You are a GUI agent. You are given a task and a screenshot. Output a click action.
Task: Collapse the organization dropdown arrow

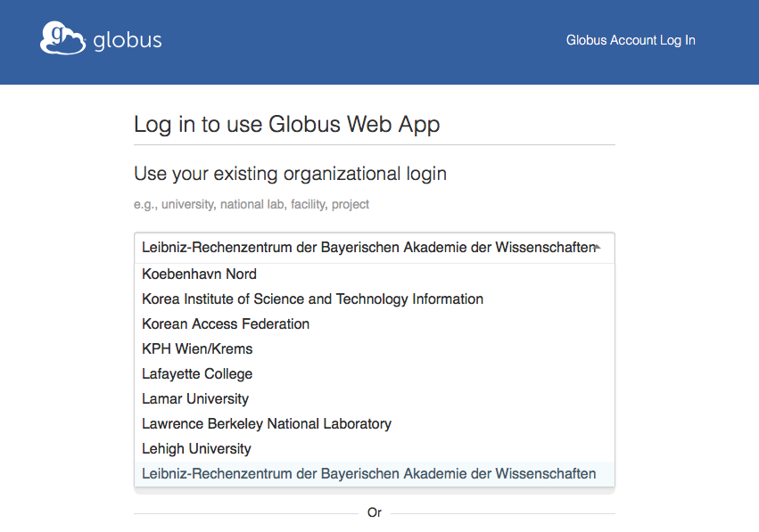coord(598,248)
